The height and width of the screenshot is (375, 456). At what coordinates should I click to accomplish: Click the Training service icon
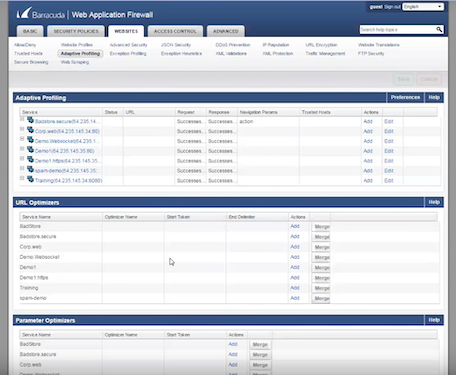(x=30, y=179)
